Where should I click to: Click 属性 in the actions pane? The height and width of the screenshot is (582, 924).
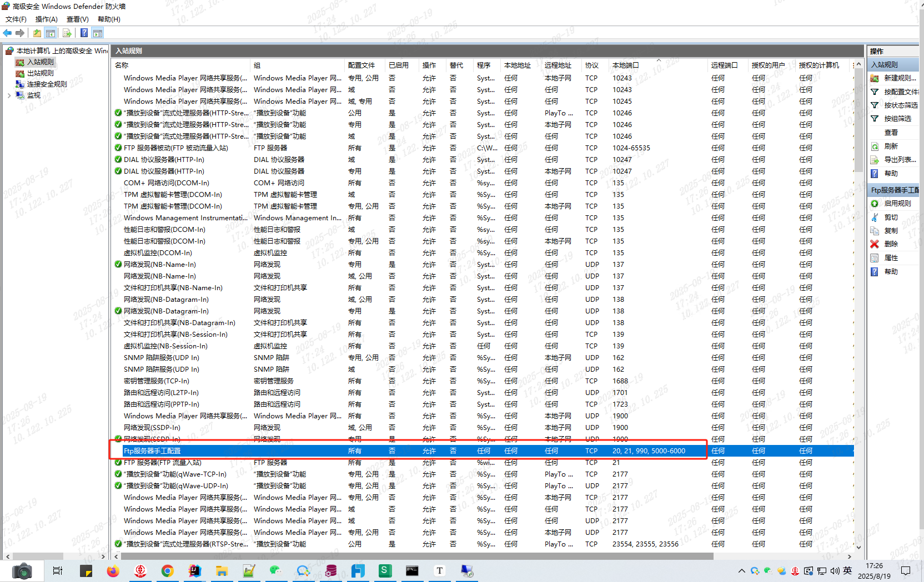891,258
